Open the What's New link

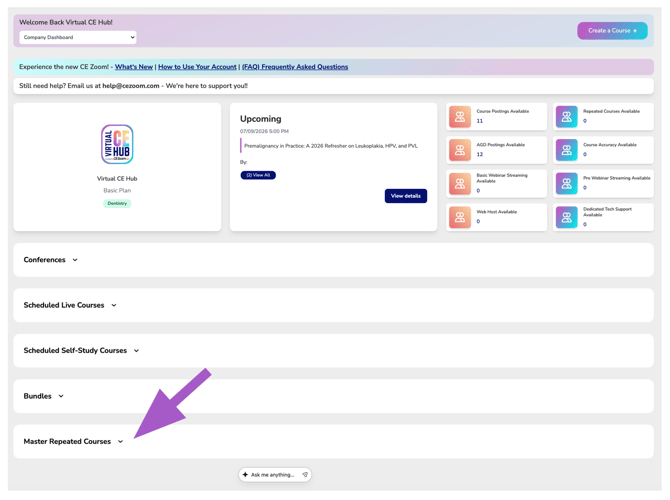tap(134, 67)
